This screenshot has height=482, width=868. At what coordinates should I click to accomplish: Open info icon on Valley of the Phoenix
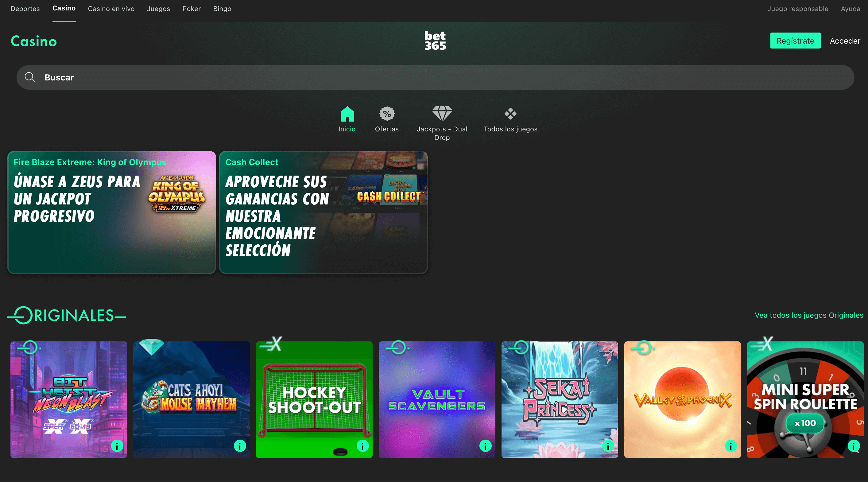tap(730, 446)
